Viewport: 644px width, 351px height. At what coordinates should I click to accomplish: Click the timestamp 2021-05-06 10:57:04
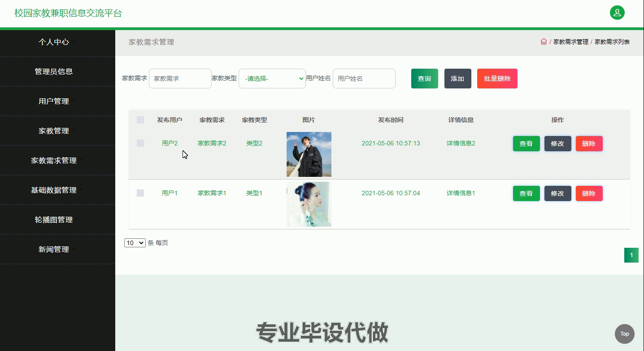click(x=391, y=193)
